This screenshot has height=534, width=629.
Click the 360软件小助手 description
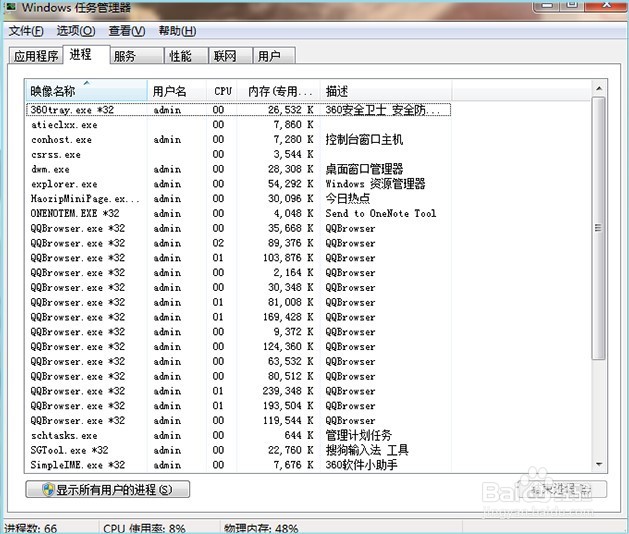coord(361,465)
